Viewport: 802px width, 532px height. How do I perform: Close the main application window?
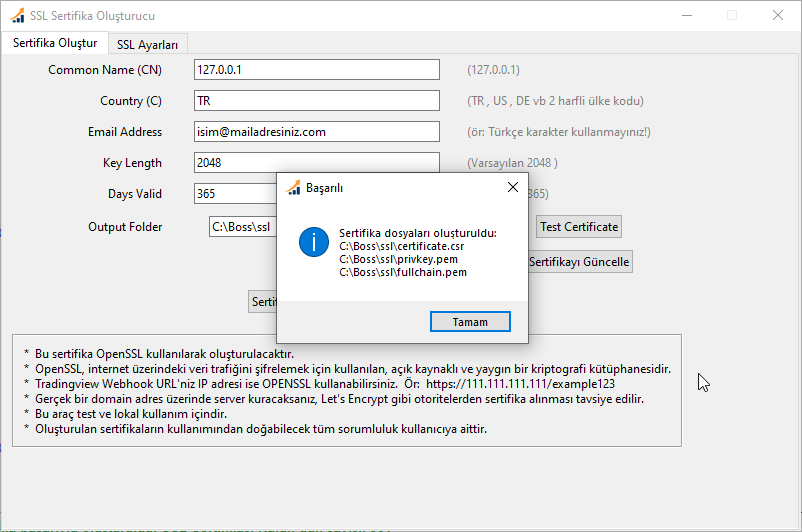(777, 16)
